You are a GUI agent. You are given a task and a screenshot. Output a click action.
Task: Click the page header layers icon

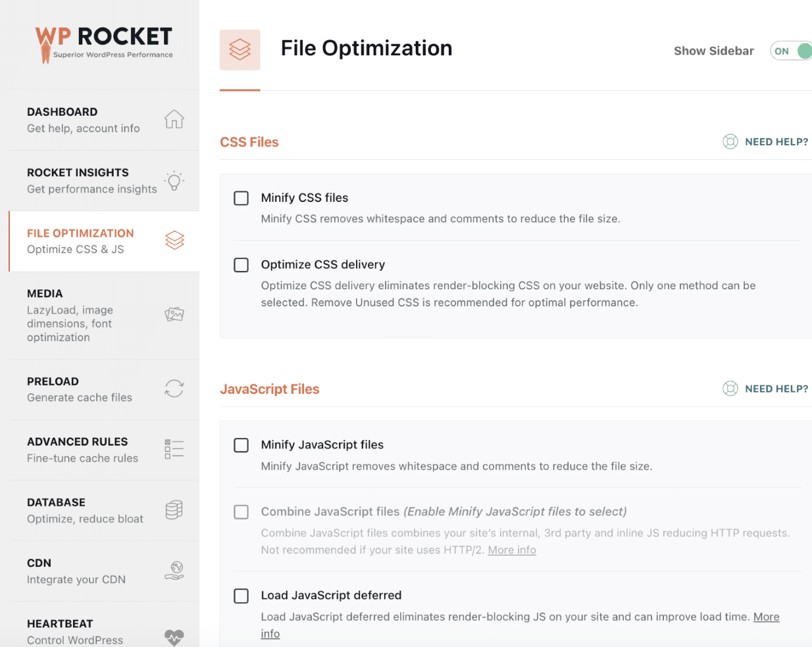pos(240,49)
